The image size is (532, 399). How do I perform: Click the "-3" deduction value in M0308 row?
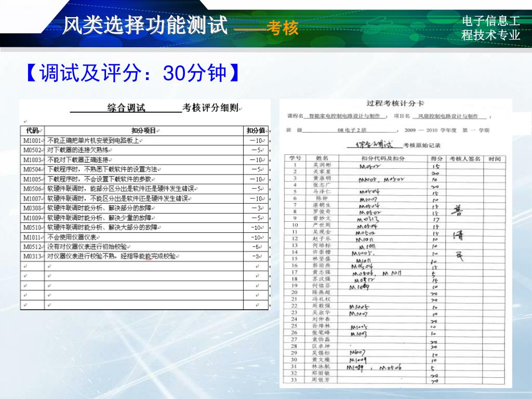(x=257, y=208)
